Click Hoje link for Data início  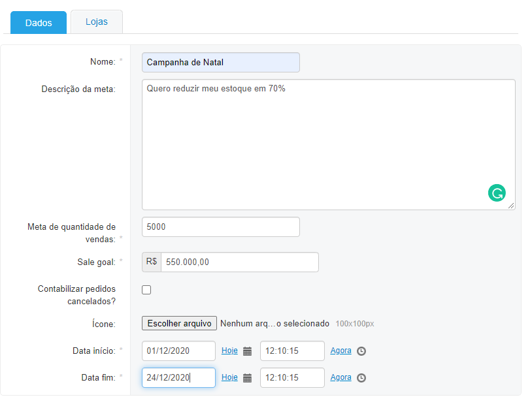coord(229,351)
